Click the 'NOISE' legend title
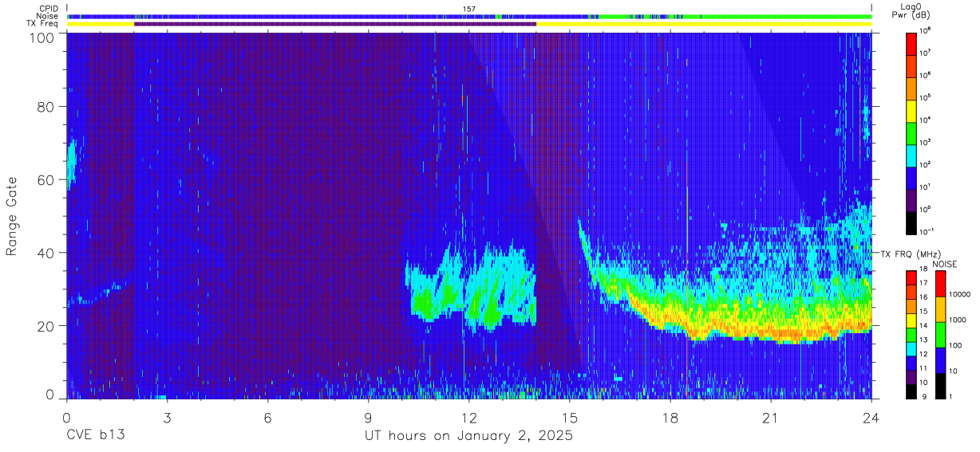The image size is (980, 452). tap(945, 263)
